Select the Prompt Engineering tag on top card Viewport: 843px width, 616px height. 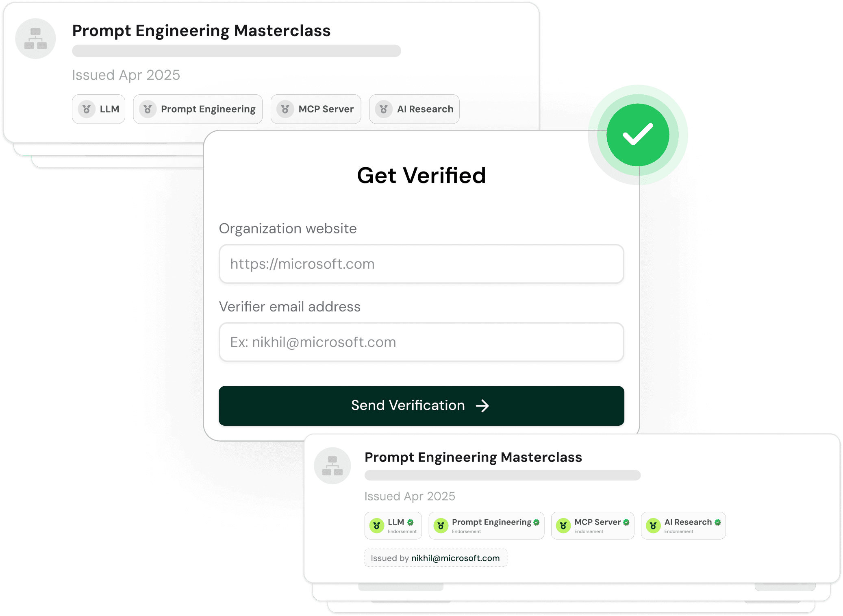198,109
